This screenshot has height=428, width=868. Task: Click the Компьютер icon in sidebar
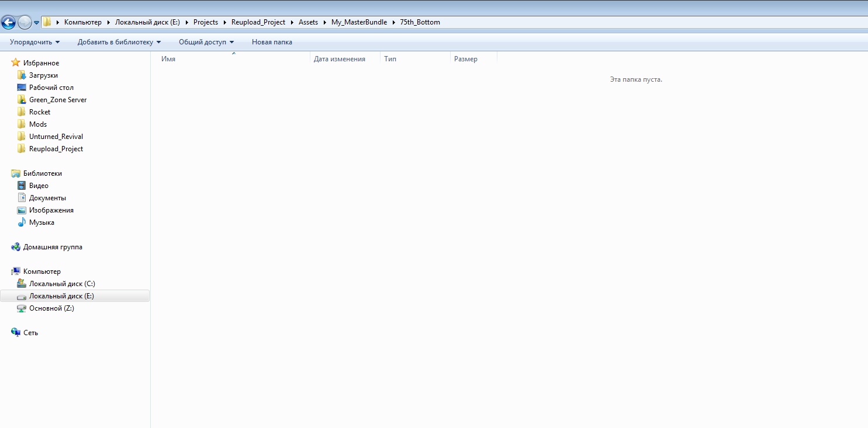(16, 272)
